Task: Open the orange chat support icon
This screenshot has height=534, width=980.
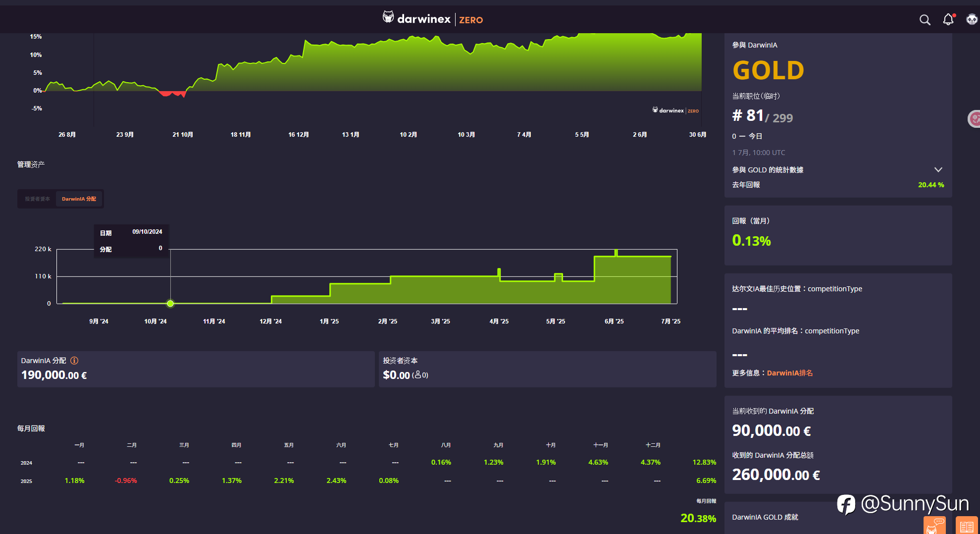Action: tap(934, 525)
